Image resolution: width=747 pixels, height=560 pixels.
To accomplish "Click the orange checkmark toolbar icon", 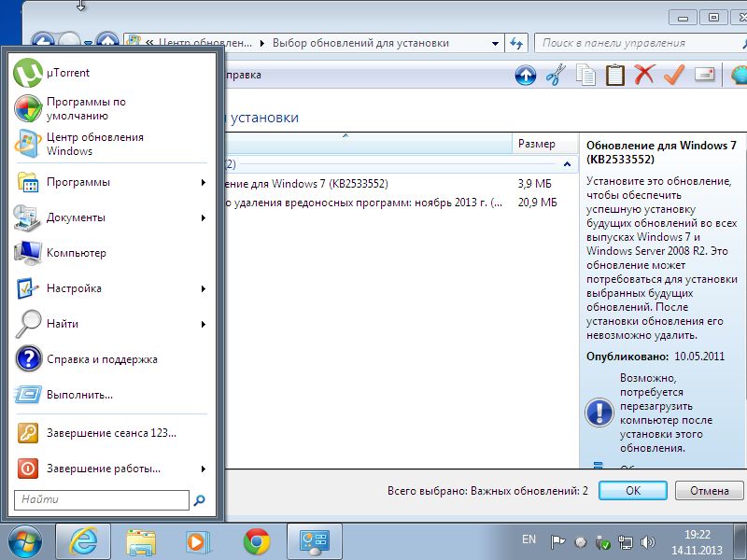I will [673, 75].
